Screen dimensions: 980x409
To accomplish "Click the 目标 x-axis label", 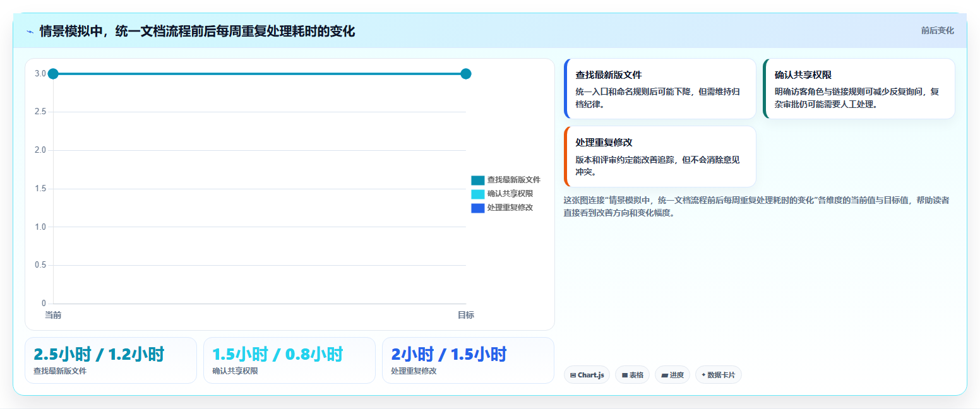I will 466,315.
